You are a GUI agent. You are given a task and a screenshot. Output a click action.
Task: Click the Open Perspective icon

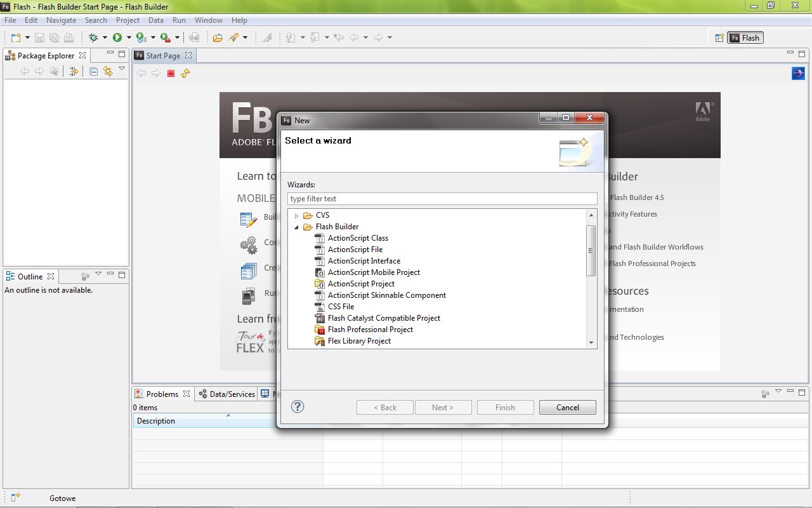point(719,38)
